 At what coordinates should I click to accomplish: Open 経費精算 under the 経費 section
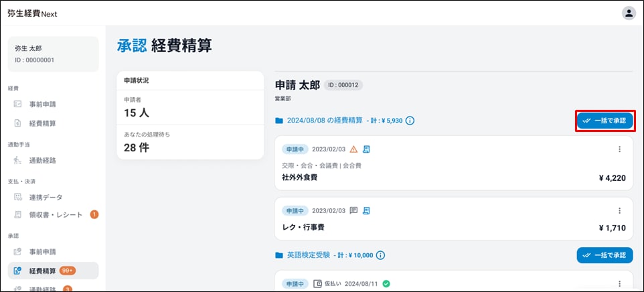pyautogui.click(x=42, y=123)
